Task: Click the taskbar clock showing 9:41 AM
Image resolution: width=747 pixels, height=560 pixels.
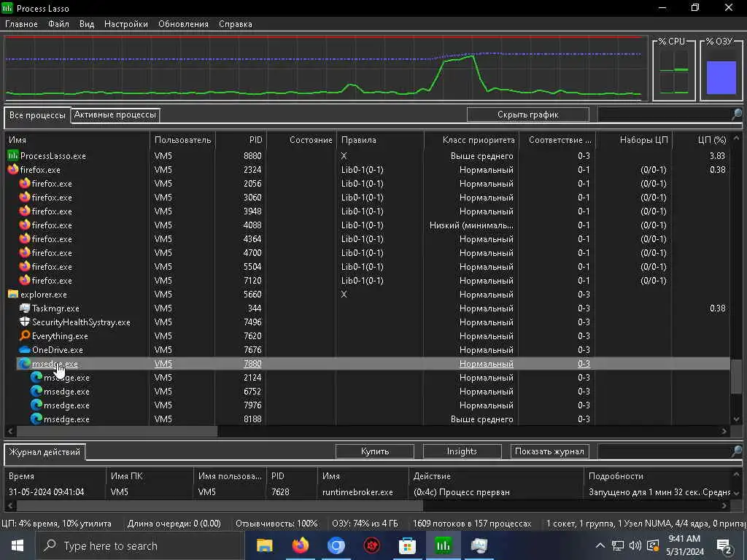Action: (x=684, y=545)
